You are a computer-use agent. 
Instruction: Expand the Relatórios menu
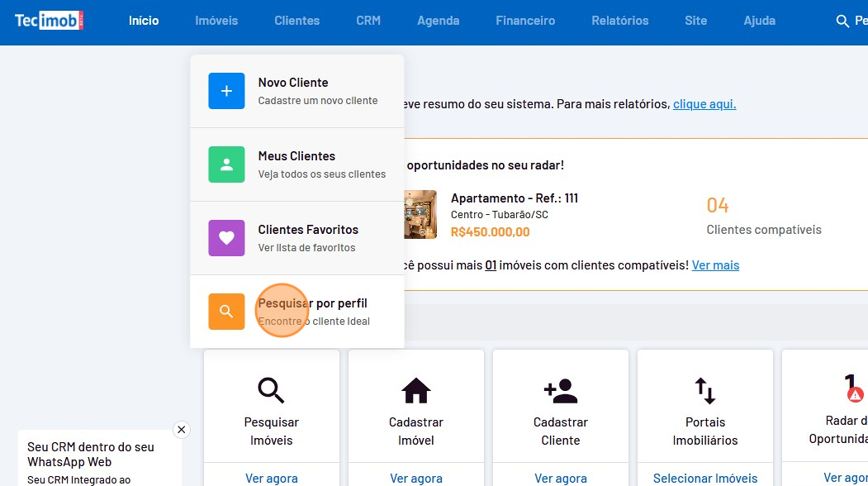pos(619,21)
